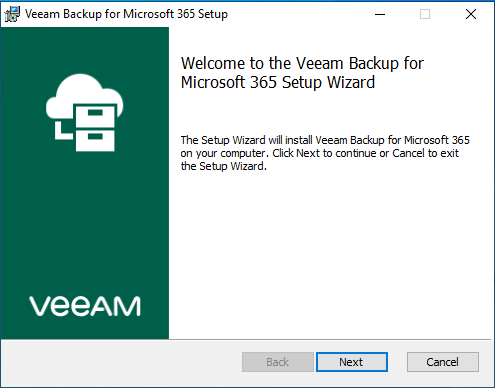
Task: Click the disabled maximize window button
Action: coord(425,14)
